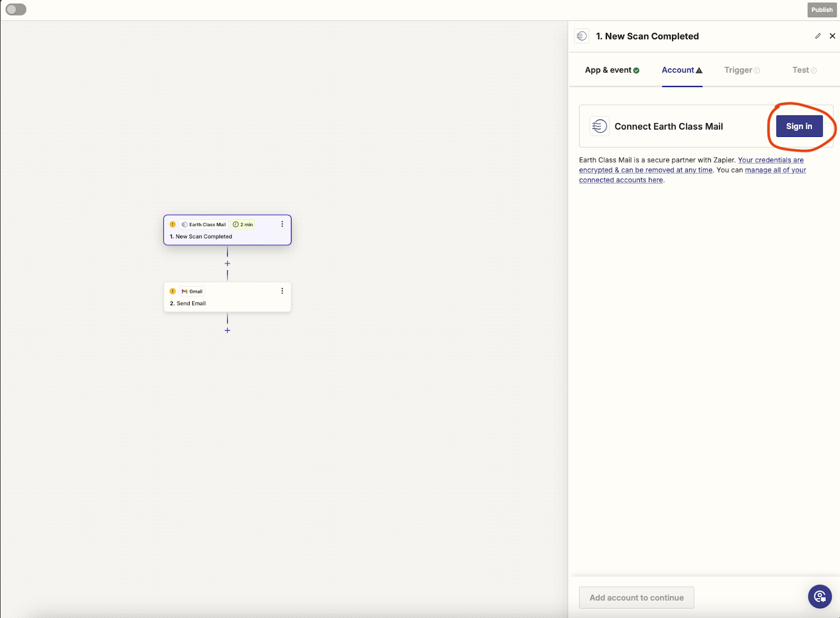Viewport: 840px width, 618px height.
Task: Add a step after Send Email
Action: [x=227, y=331]
